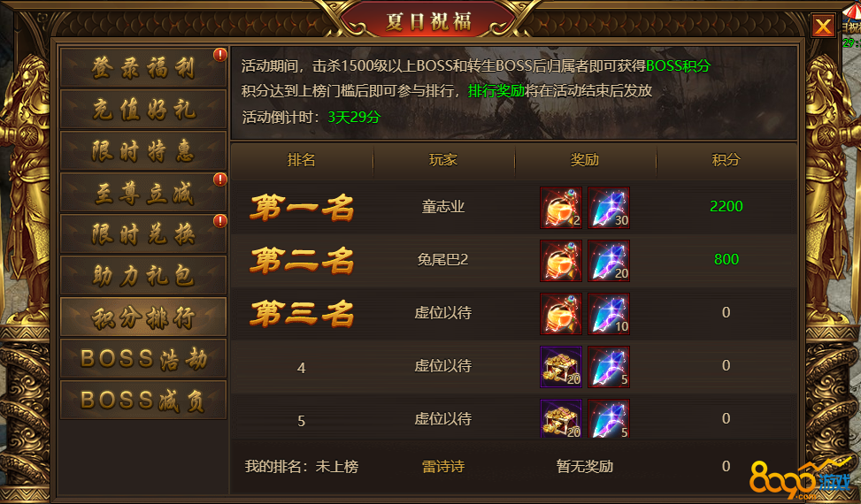This screenshot has width=861, height=504.
Task: Open the 登录福利 tab
Action: point(143,67)
